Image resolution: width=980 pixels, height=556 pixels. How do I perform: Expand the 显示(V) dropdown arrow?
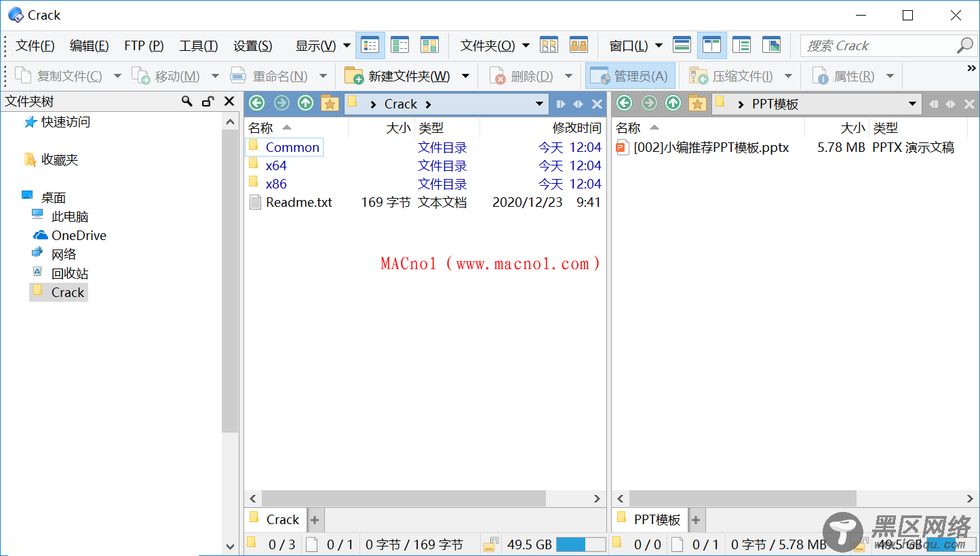tap(347, 45)
